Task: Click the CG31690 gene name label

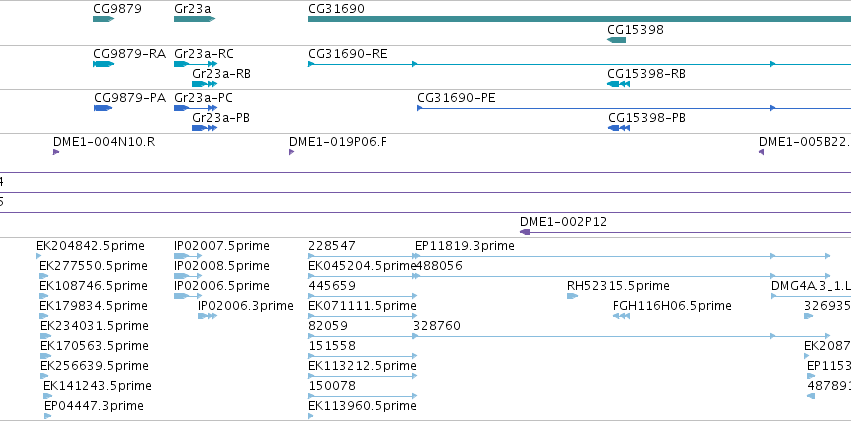Action: pos(336,9)
